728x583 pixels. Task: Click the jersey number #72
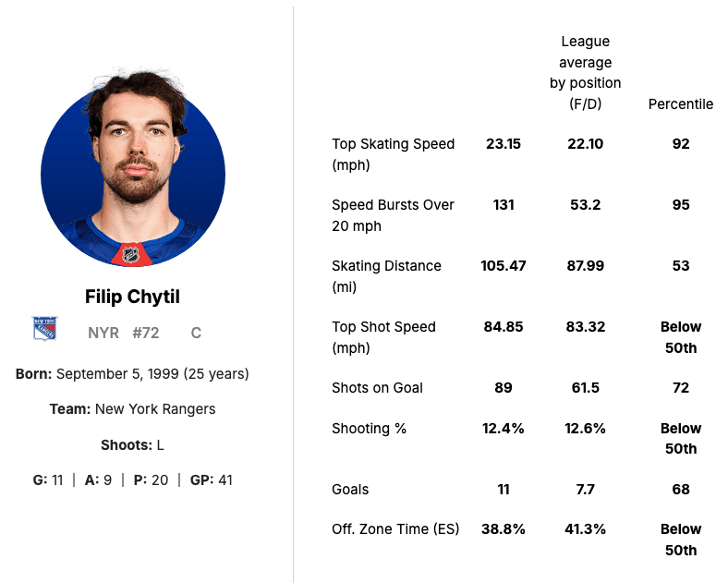click(x=146, y=333)
